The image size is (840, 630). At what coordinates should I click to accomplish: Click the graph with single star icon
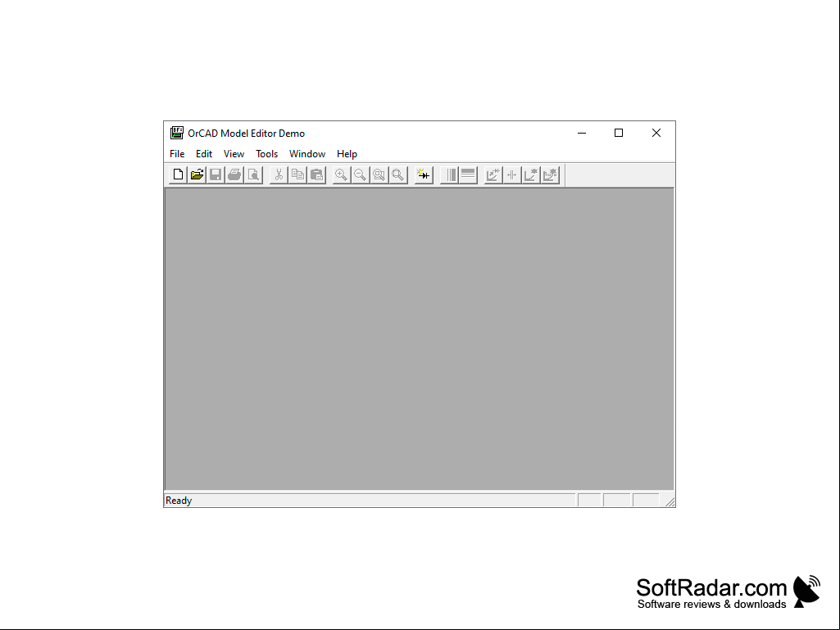tap(530, 174)
